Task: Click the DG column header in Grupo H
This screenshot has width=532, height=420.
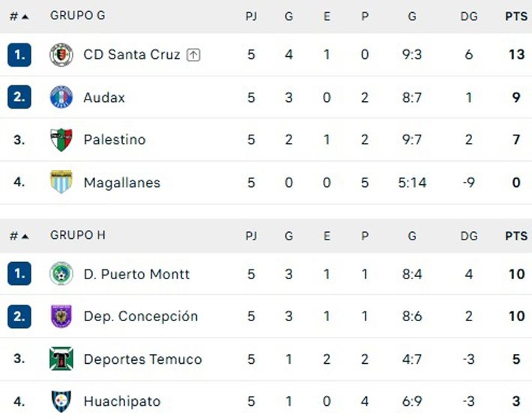Action: (x=469, y=236)
